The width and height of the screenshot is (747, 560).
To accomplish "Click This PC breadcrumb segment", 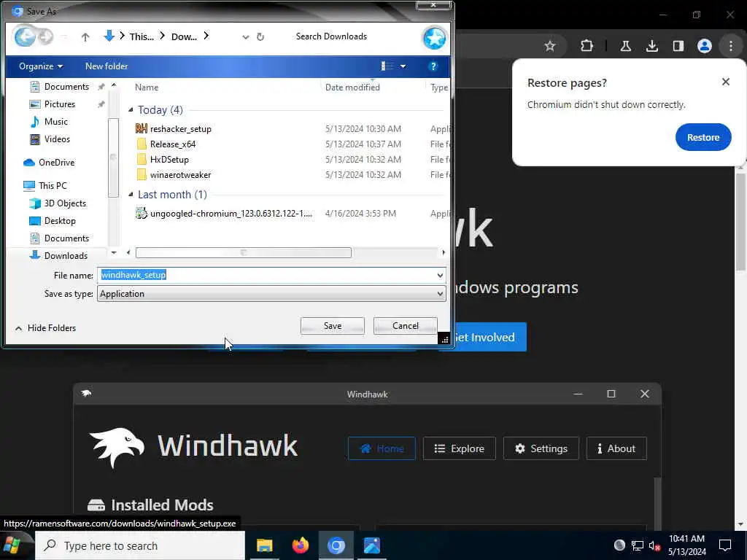I will [x=142, y=36].
